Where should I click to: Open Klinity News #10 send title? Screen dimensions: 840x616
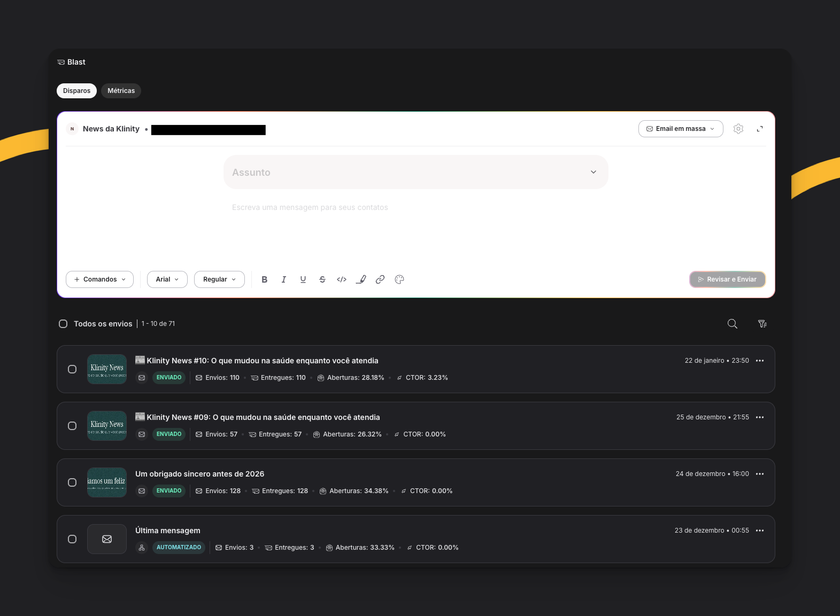click(257, 361)
